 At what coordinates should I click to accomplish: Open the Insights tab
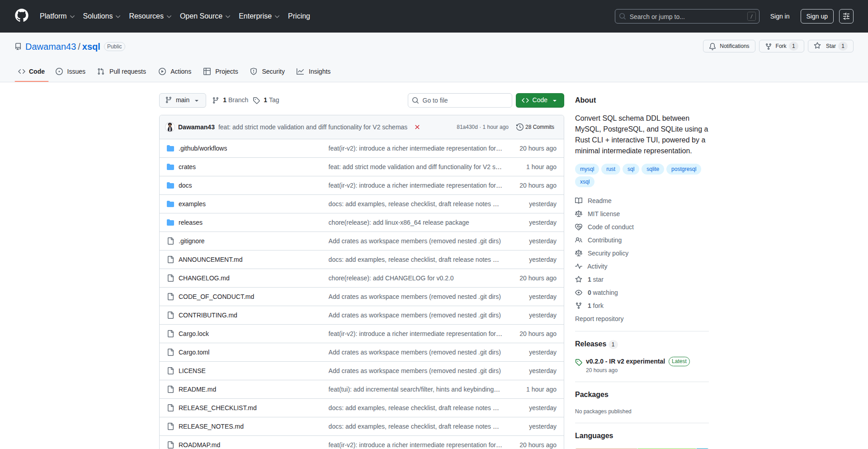tap(314, 71)
